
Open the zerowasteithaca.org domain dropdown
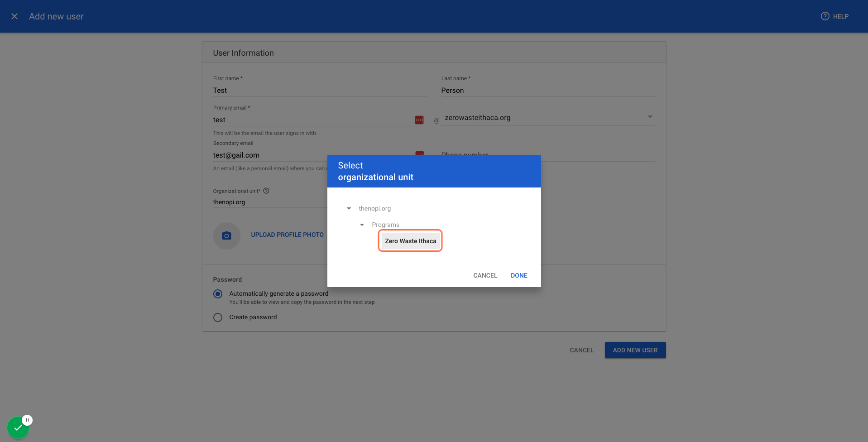549,118
